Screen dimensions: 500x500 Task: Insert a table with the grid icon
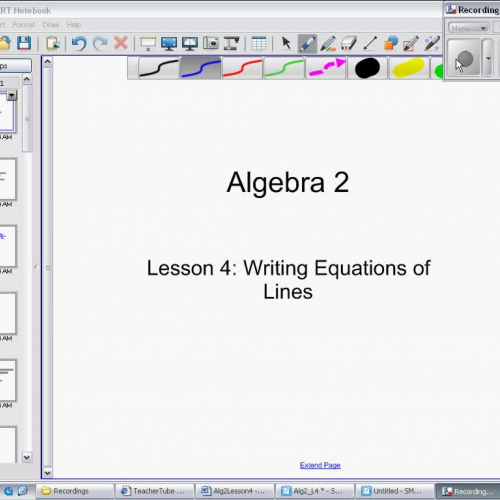coord(259,43)
